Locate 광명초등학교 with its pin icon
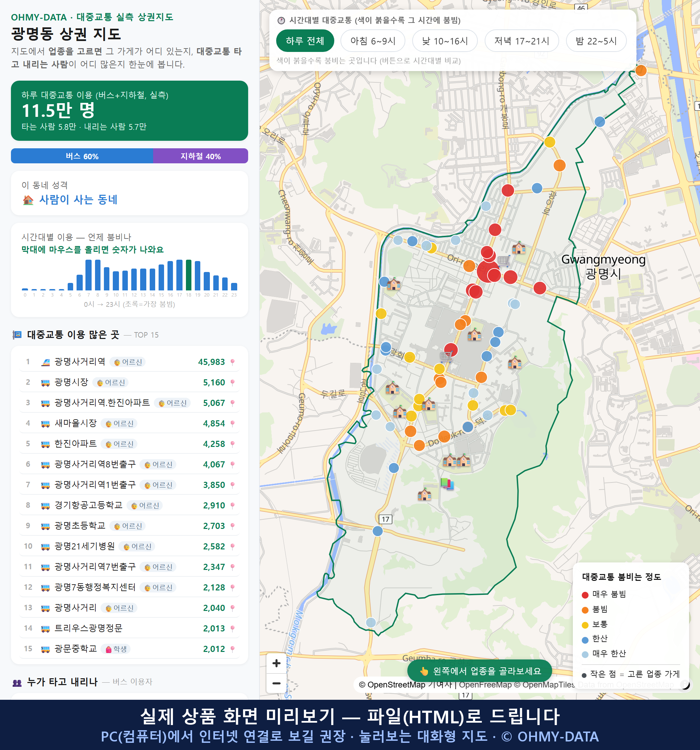The height and width of the screenshot is (750, 700). pos(232,526)
